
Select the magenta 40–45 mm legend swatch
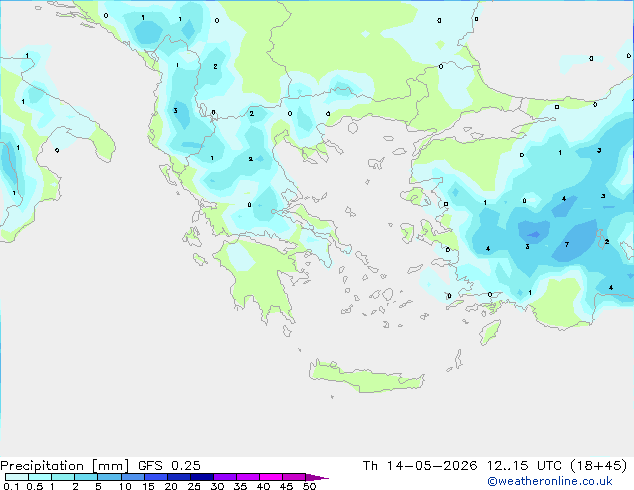coord(271,477)
